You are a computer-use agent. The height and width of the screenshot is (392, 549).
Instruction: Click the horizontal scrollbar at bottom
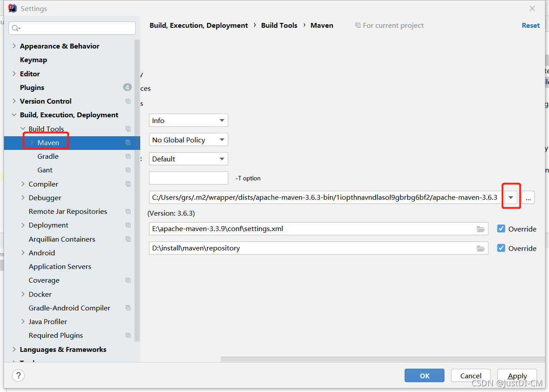pos(382,359)
